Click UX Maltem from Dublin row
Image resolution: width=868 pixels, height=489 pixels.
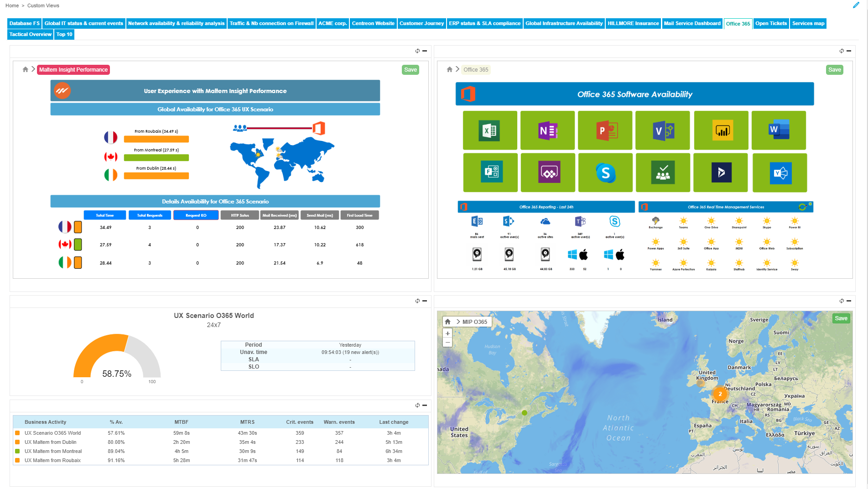coord(221,442)
